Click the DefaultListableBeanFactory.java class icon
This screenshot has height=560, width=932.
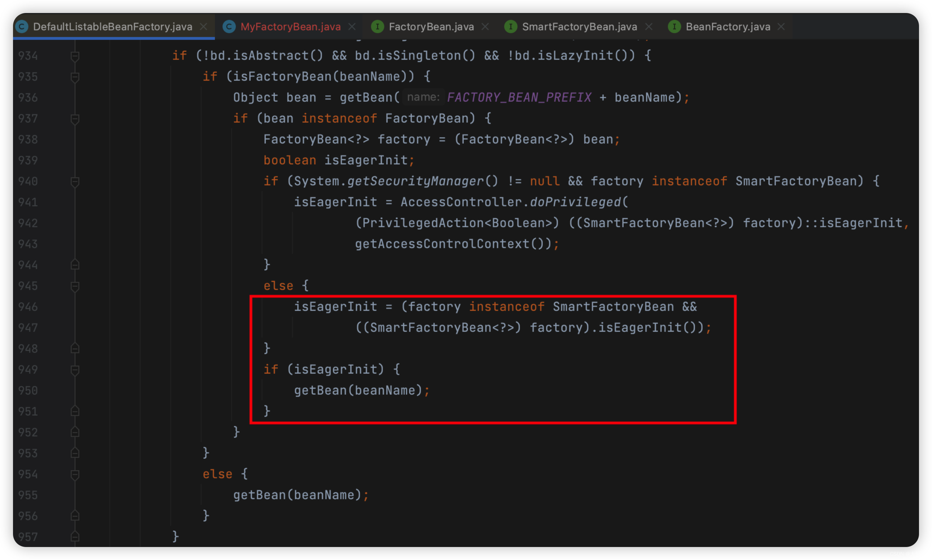(x=22, y=27)
